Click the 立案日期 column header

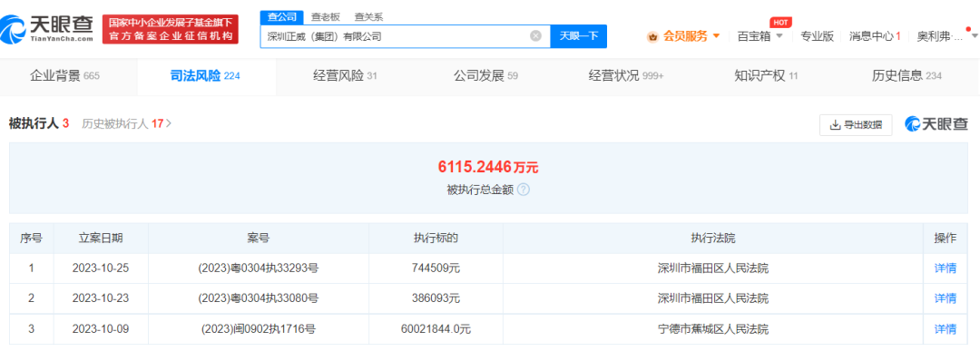[101, 238]
